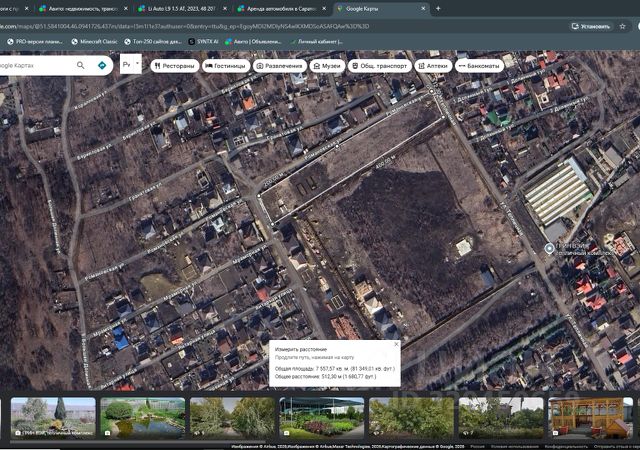The image size is (640, 450).
Task: Click the Установить button in address bar
Action: [x=590, y=26]
